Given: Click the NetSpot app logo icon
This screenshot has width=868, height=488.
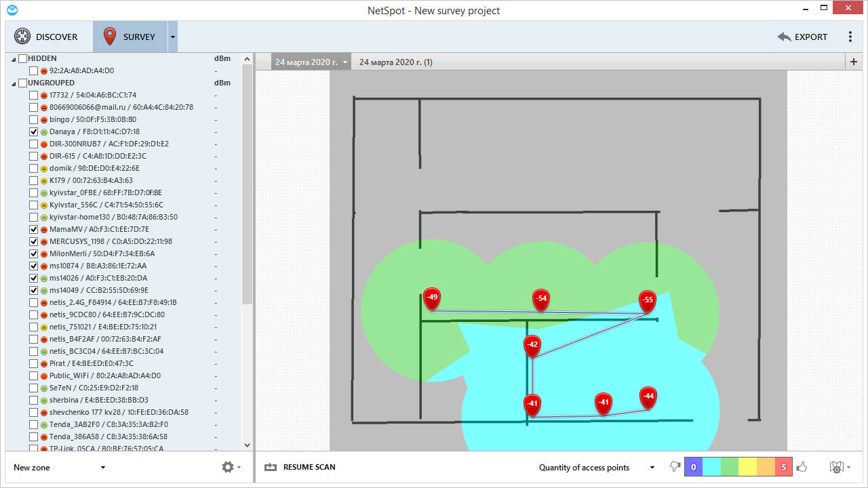Looking at the screenshot, I should (12, 10).
